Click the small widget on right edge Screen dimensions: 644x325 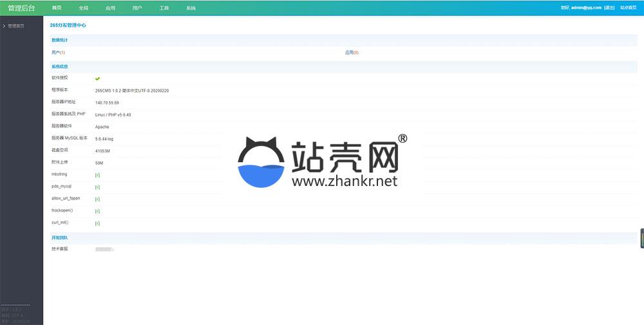click(641, 238)
